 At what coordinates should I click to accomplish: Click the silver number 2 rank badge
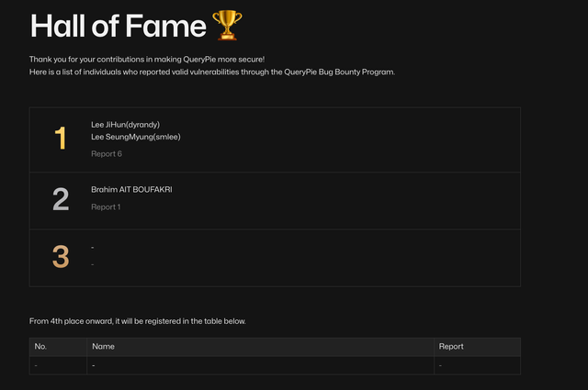(x=61, y=198)
